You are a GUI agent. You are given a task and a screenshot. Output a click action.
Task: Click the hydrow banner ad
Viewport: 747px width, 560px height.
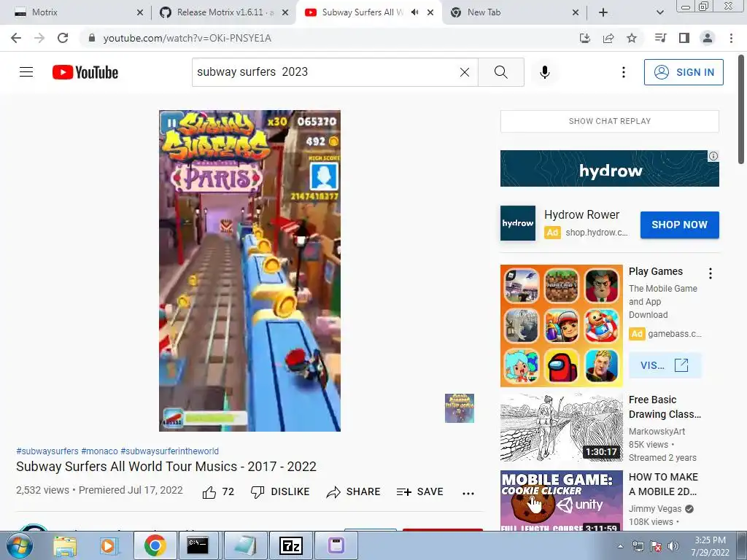(610, 168)
